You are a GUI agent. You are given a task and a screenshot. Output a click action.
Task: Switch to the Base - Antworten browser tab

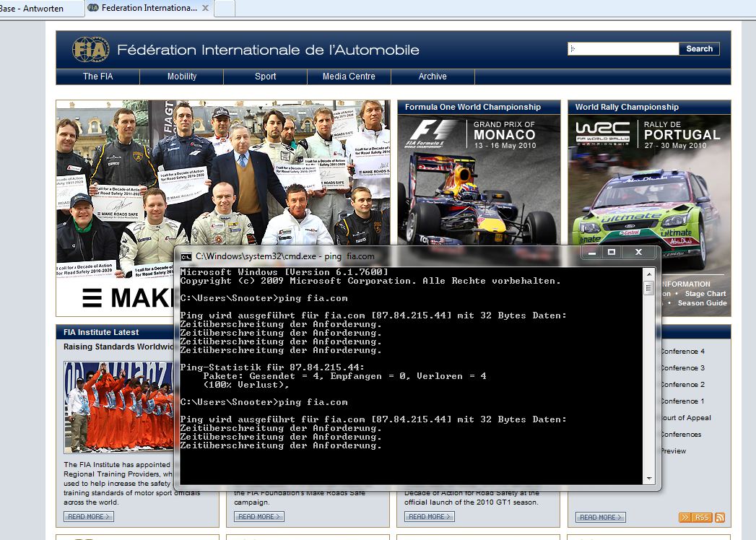pos(38,8)
